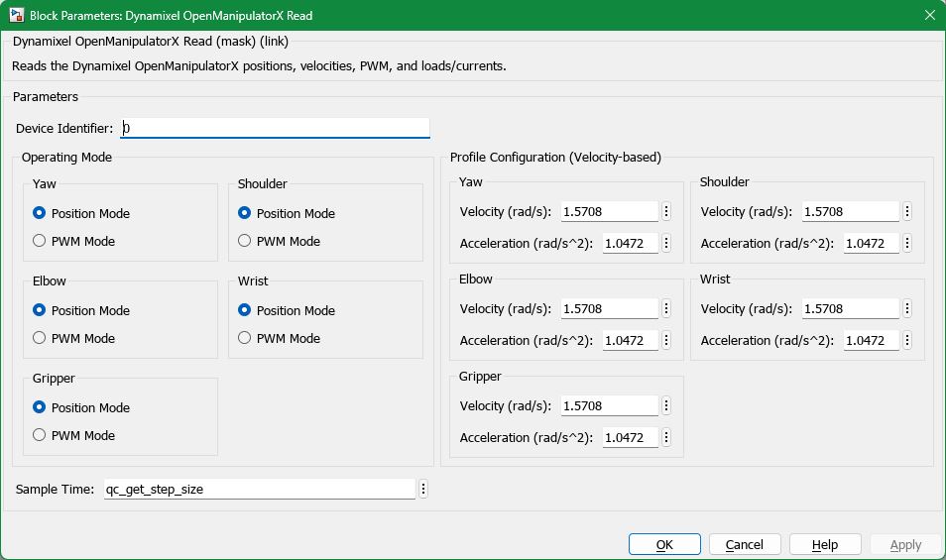Click the Device Identifier input field
The width and height of the screenshot is (946, 560).
275,128
